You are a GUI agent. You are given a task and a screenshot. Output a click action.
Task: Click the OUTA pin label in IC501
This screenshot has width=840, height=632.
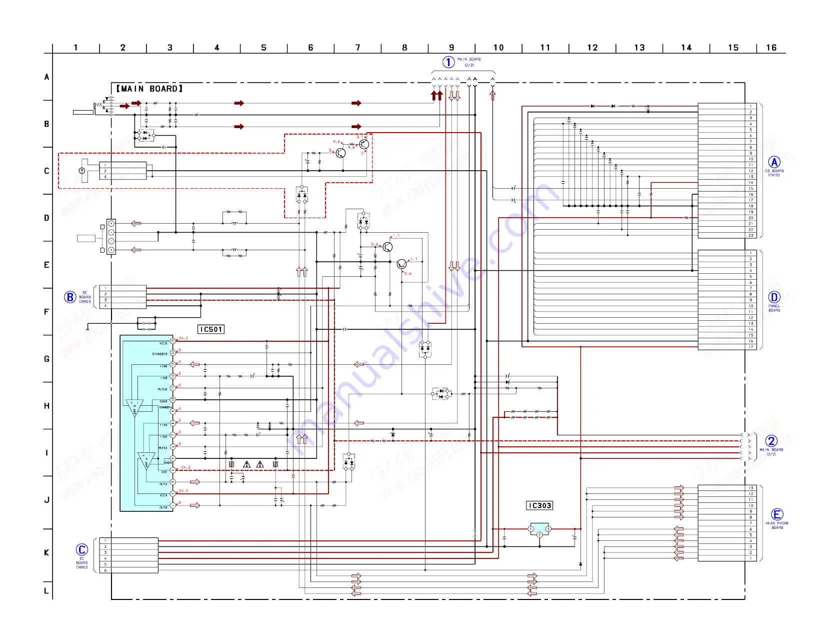163,484
